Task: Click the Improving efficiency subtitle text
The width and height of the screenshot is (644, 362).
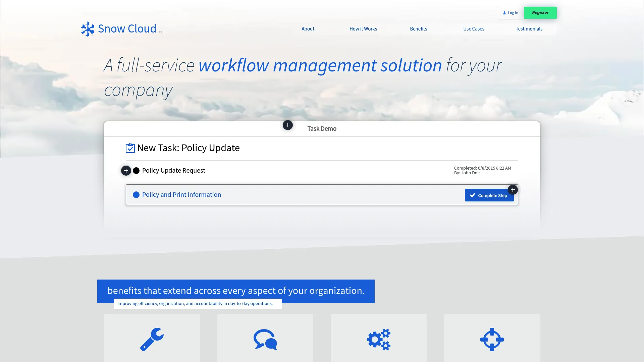Action: tap(195, 304)
